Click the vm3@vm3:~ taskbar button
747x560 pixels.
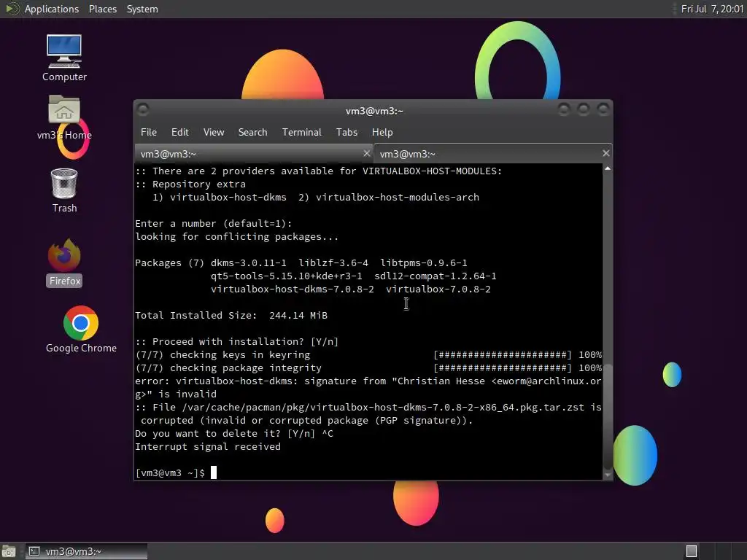(x=86, y=551)
